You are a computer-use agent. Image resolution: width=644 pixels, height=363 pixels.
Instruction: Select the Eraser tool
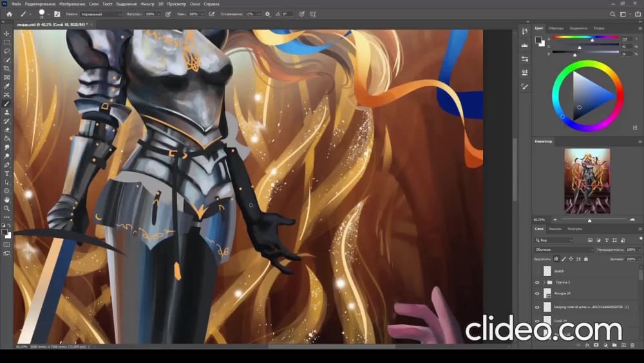[6, 130]
